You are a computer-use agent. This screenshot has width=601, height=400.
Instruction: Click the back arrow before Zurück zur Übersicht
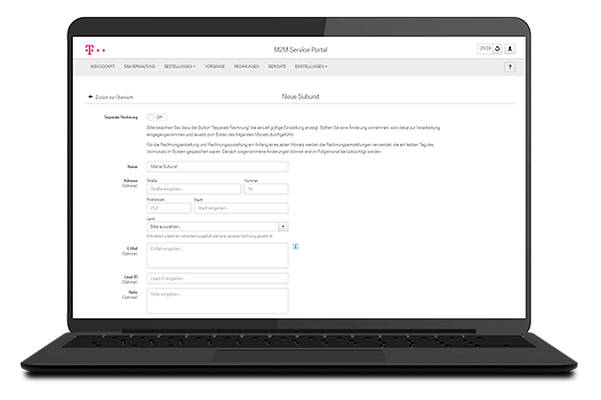pyautogui.click(x=90, y=98)
